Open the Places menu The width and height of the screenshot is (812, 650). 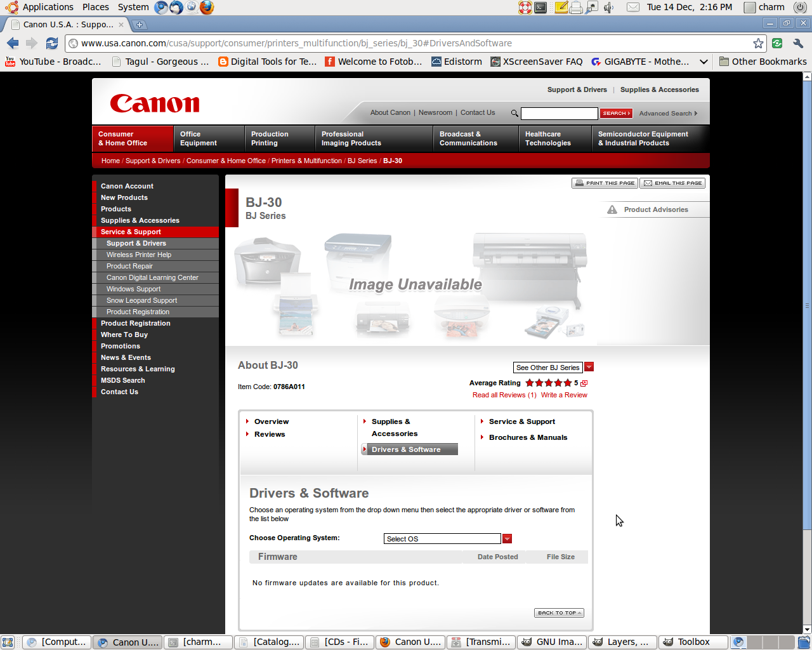point(96,7)
